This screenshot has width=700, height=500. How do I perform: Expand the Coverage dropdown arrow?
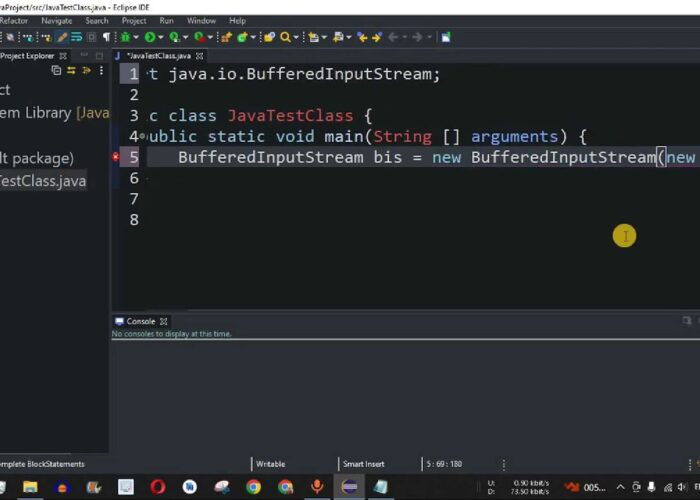(185, 38)
